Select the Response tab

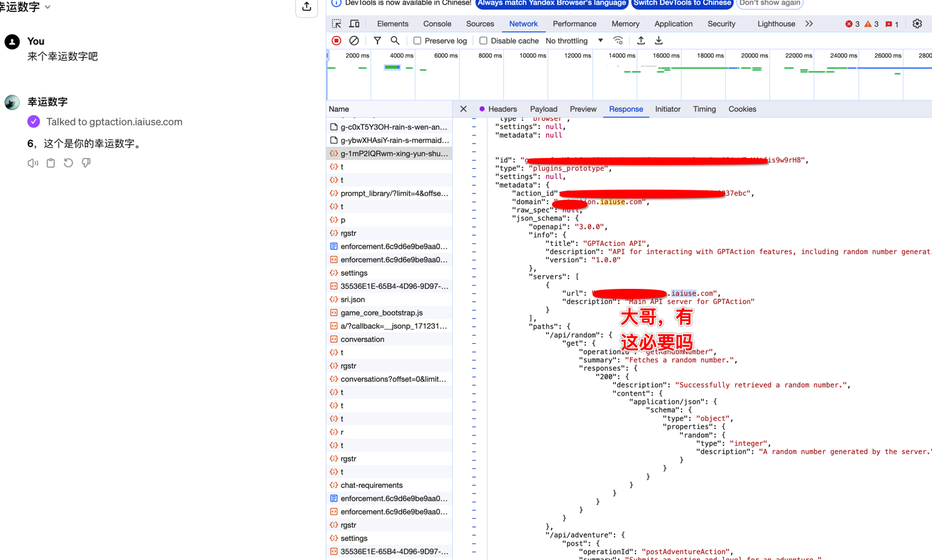pyautogui.click(x=626, y=109)
